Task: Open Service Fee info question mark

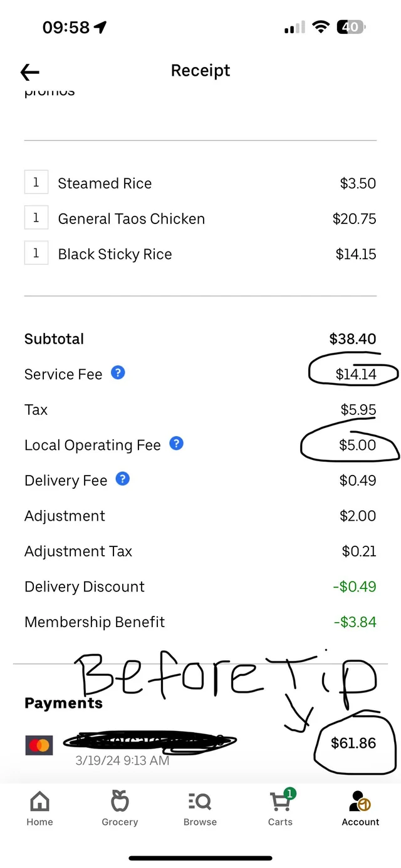Action: click(118, 373)
